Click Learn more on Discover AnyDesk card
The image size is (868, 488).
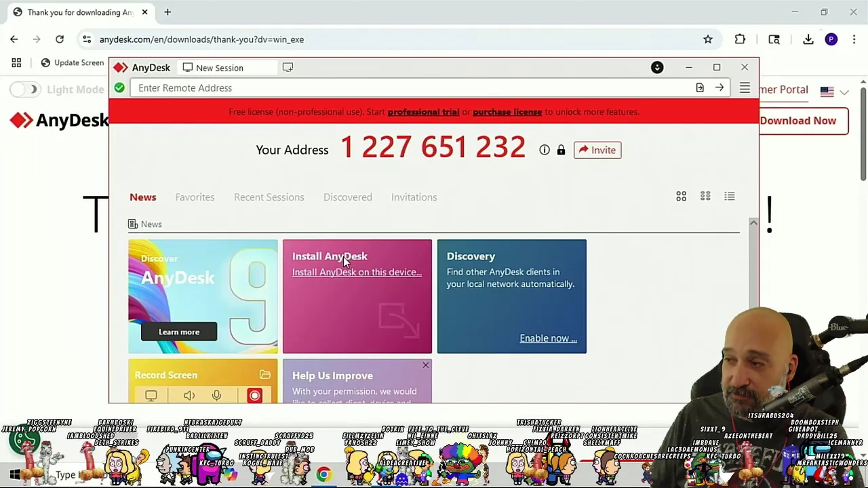click(179, 331)
